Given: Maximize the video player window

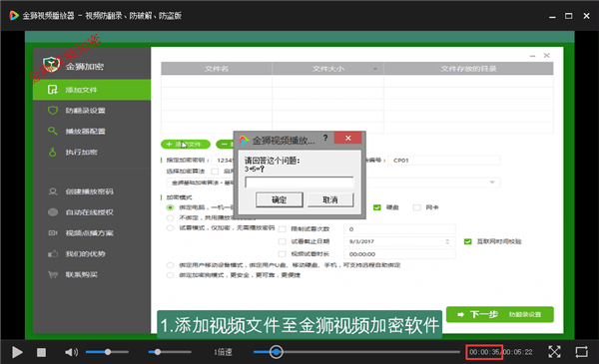Looking at the screenshot, I should click(x=569, y=16).
